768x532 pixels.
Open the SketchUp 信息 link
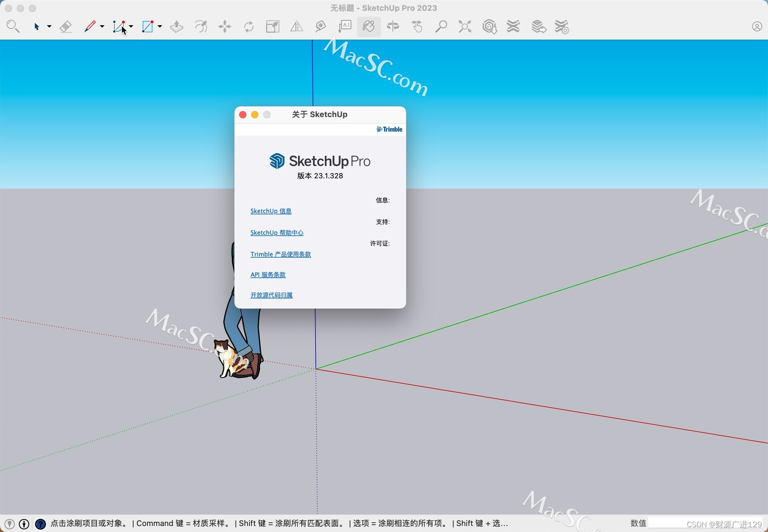click(x=271, y=211)
